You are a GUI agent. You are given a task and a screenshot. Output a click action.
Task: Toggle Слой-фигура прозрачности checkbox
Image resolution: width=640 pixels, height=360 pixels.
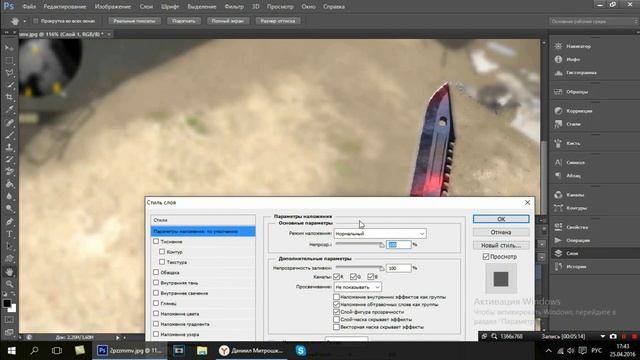pos(336,312)
